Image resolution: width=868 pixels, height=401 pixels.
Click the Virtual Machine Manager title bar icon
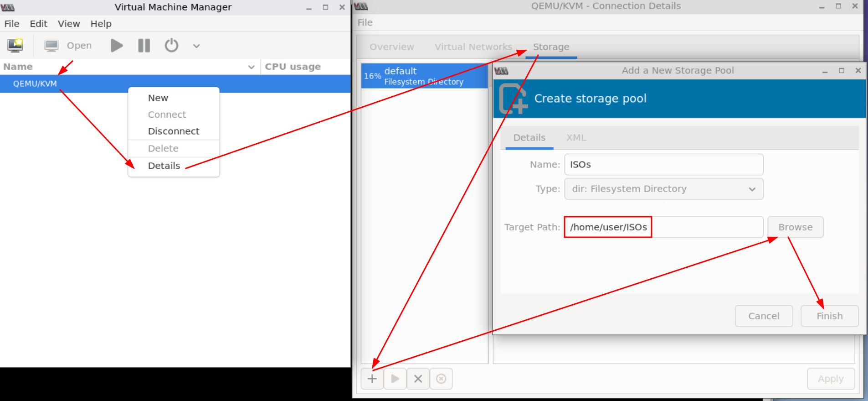click(x=8, y=7)
